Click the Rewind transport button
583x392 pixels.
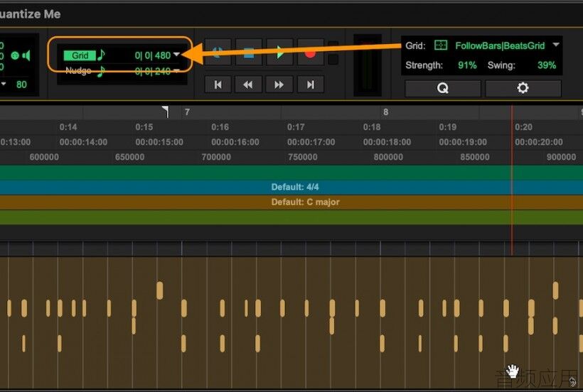click(248, 85)
